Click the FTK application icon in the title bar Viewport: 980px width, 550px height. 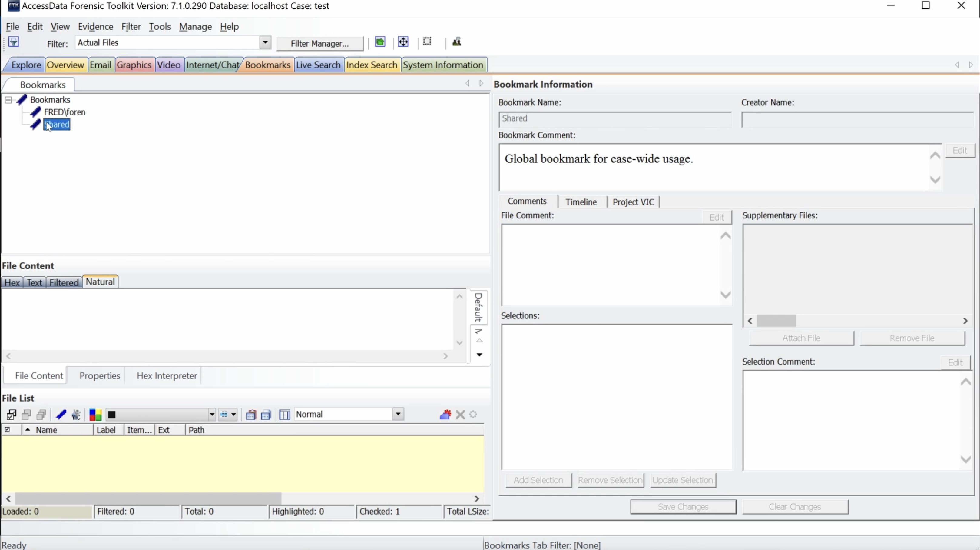(14, 6)
